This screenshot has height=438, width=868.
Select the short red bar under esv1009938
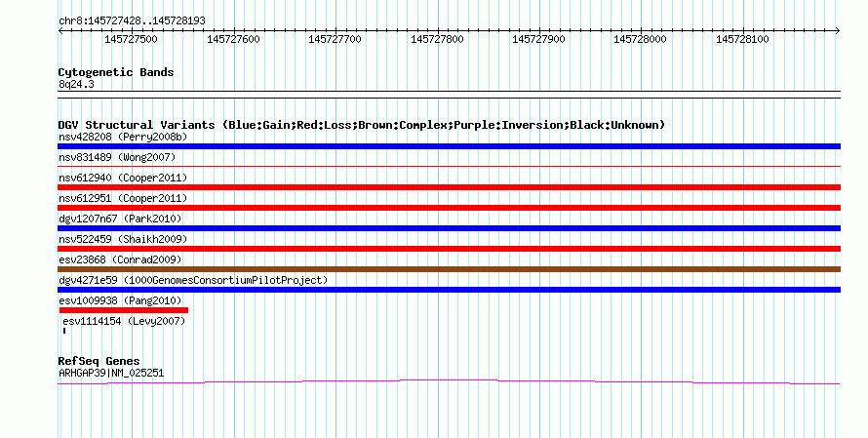click(124, 310)
